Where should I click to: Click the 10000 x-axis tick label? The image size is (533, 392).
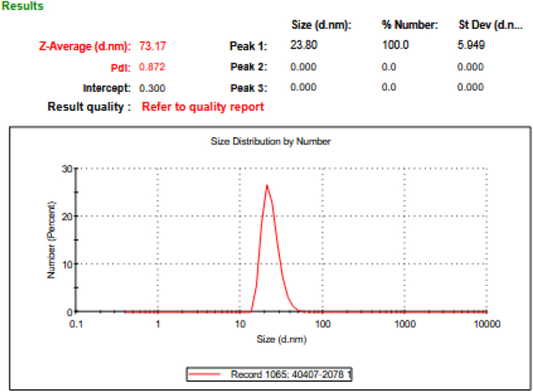(x=486, y=324)
